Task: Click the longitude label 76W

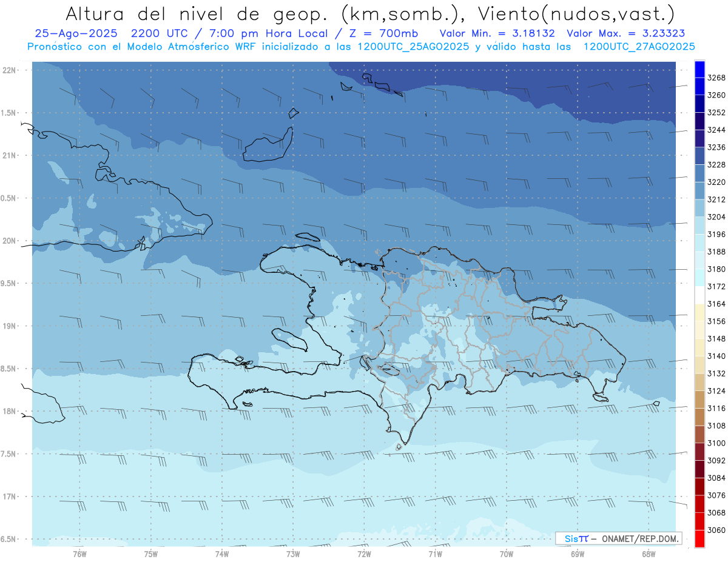Action: point(79,554)
